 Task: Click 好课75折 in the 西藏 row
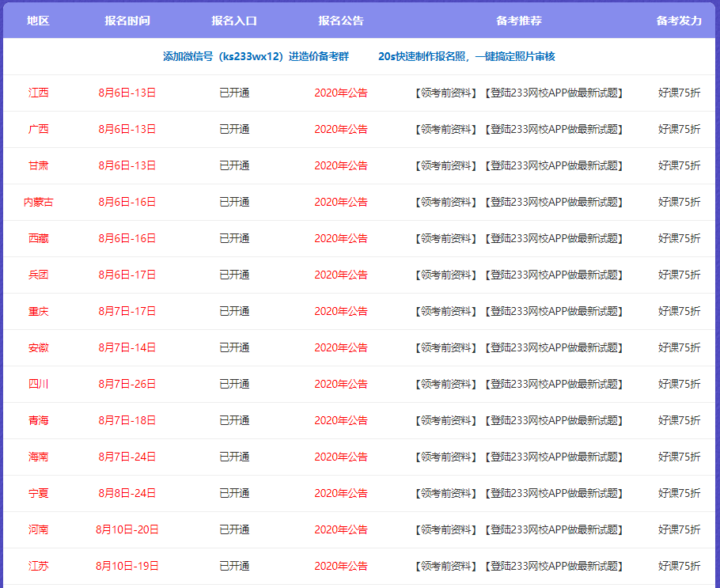pos(679,238)
